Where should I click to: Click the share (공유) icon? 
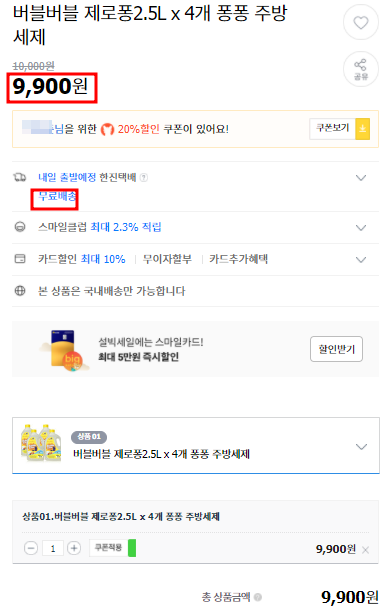click(361, 69)
